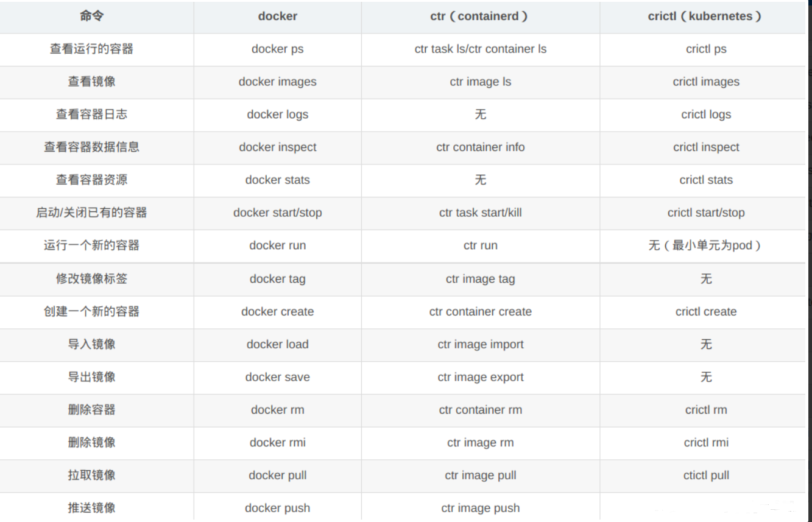Click the "crictl images" cell
Viewport: 812px width, 522px height.
[706, 82]
